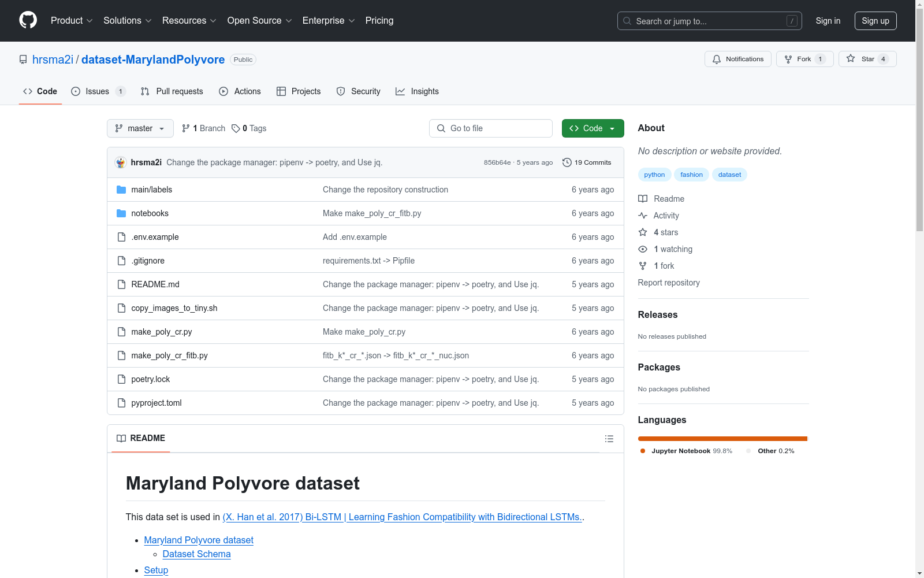Click the sidebar fork icon
This screenshot has height=578, width=924.
[x=643, y=266]
